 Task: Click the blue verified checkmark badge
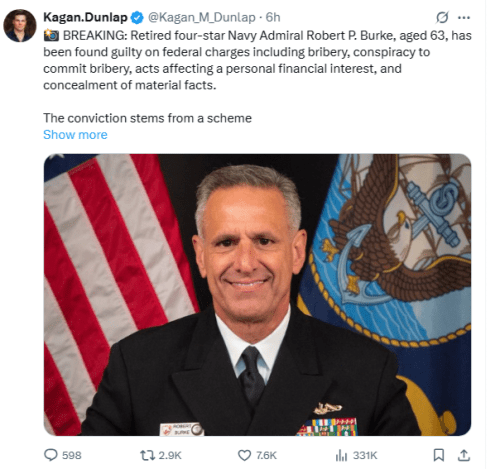click(x=137, y=18)
